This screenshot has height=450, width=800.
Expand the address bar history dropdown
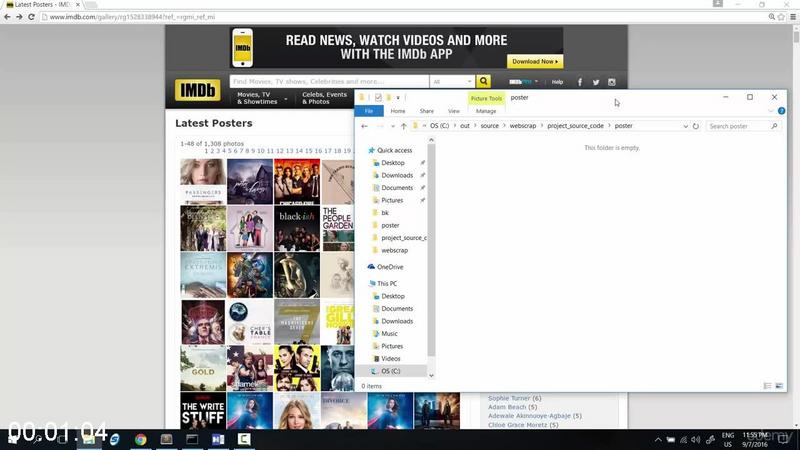tap(685, 126)
